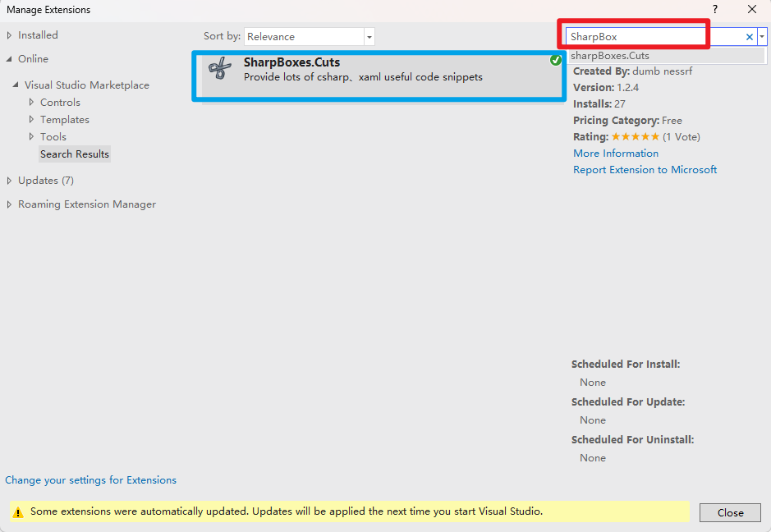
Task: Click the Version 1.2.4 text
Action: tap(606, 88)
